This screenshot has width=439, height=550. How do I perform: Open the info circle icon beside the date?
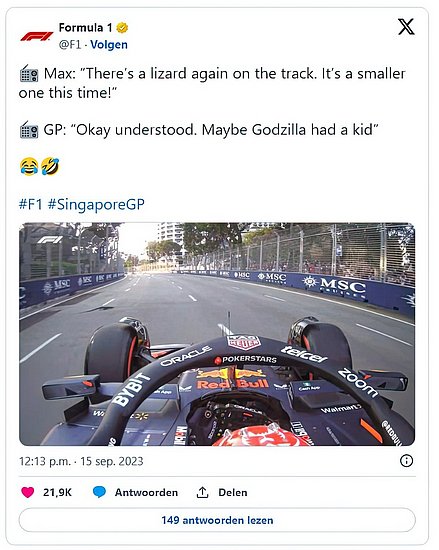[x=406, y=461]
